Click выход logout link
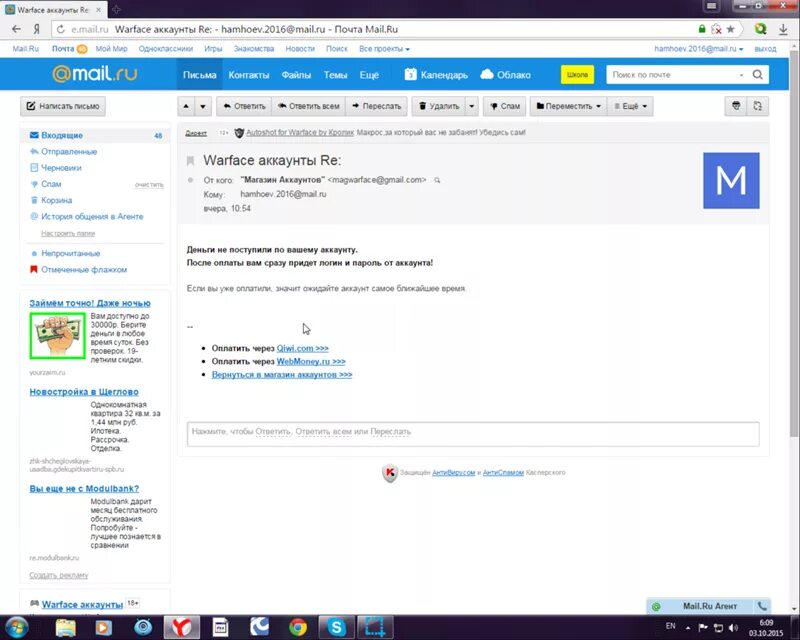Viewport: 800px width, 640px height. pyautogui.click(x=765, y=49)
